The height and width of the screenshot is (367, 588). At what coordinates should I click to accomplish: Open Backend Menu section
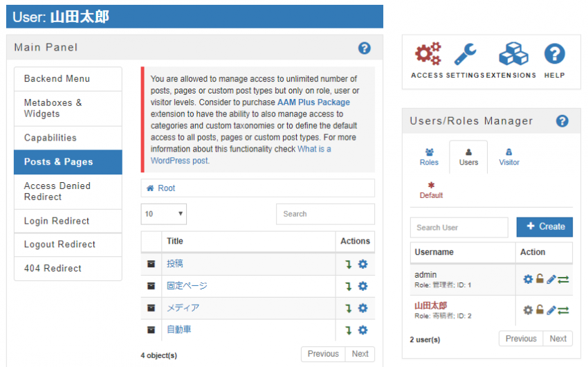click(68, 79)
